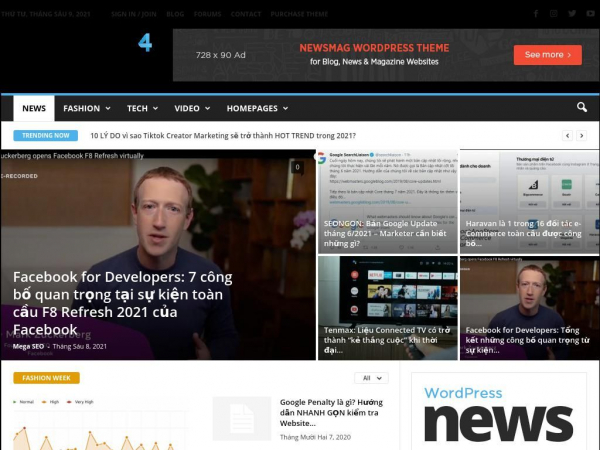Screen dimensions: 600x450
Task: Click the Newsmag WordPress Theme ad headline
Action: coord(374,48)
